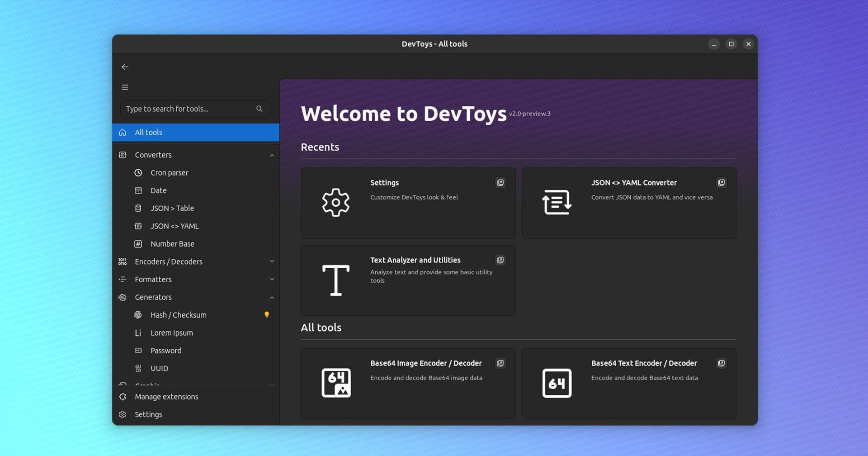The image size is (868, 456).
Task: Toggle the hamburger menu icon
Action: click(x=125, y=87)
